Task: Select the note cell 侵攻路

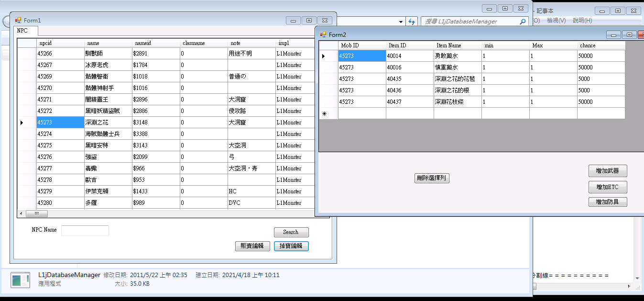Action: [251, 111]
